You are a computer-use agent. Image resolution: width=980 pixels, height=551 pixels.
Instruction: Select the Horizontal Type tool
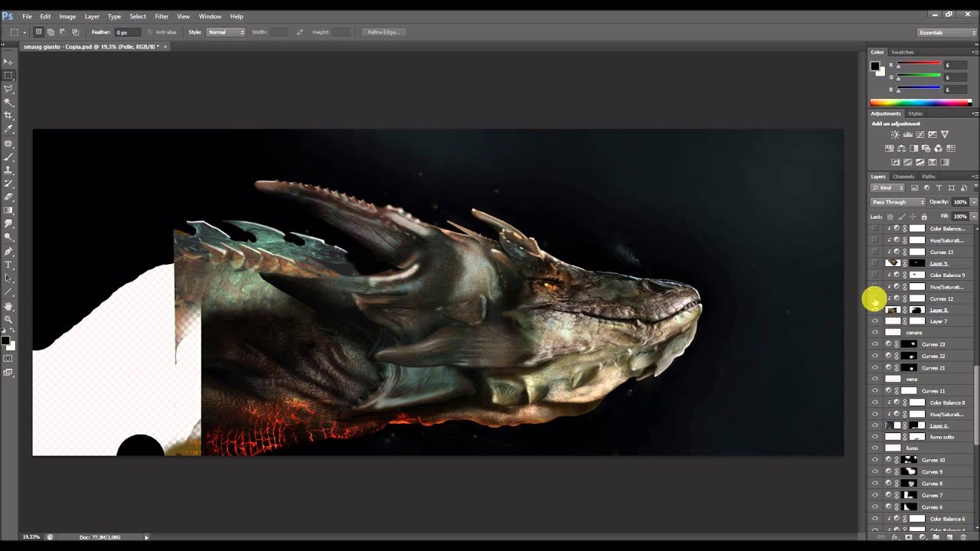tap(8, 265)
